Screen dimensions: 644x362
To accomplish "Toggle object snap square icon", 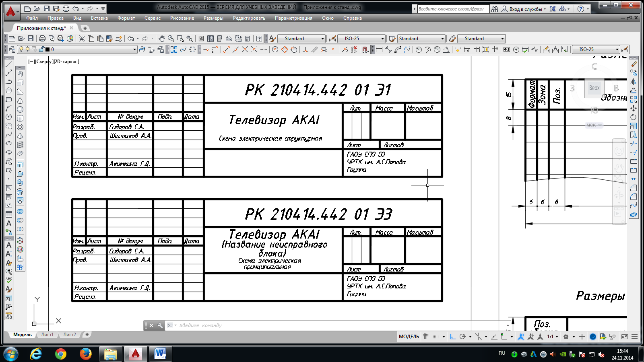I will [x=504, y=337].
